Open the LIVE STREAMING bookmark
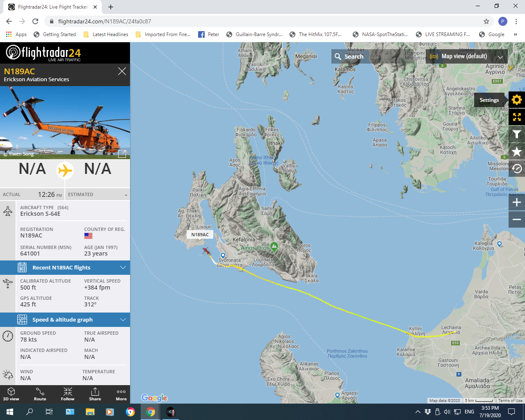 tap(443, 34)
